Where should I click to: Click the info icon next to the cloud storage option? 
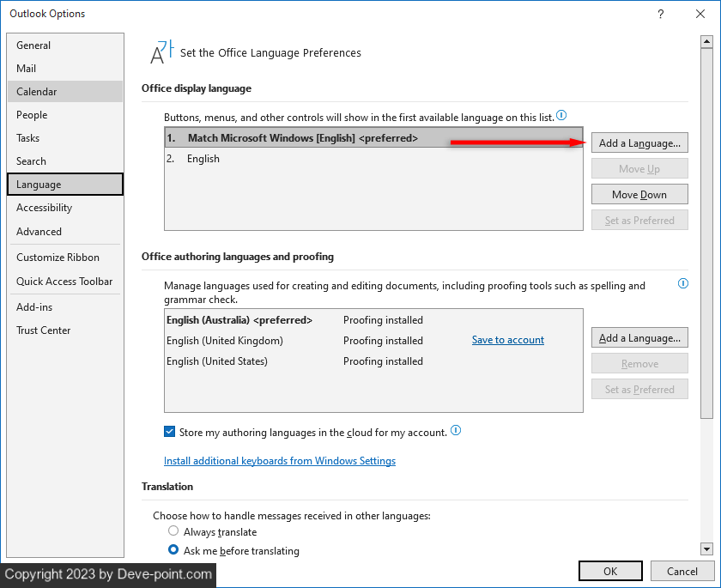456,430
